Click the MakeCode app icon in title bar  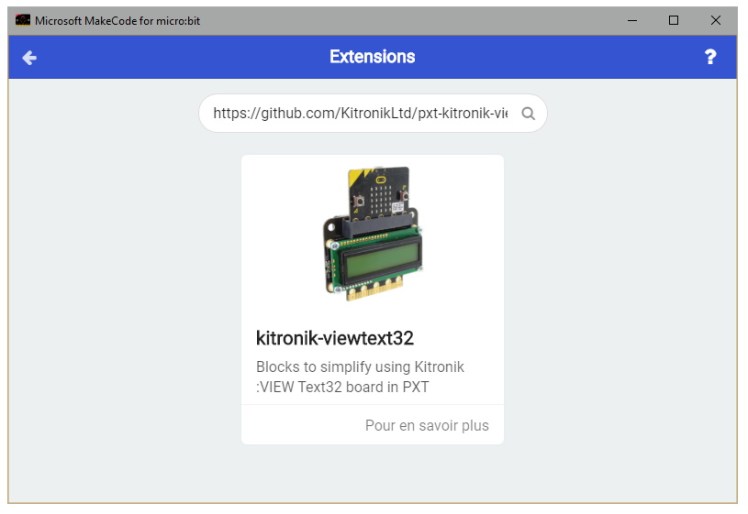coord(22,20)
